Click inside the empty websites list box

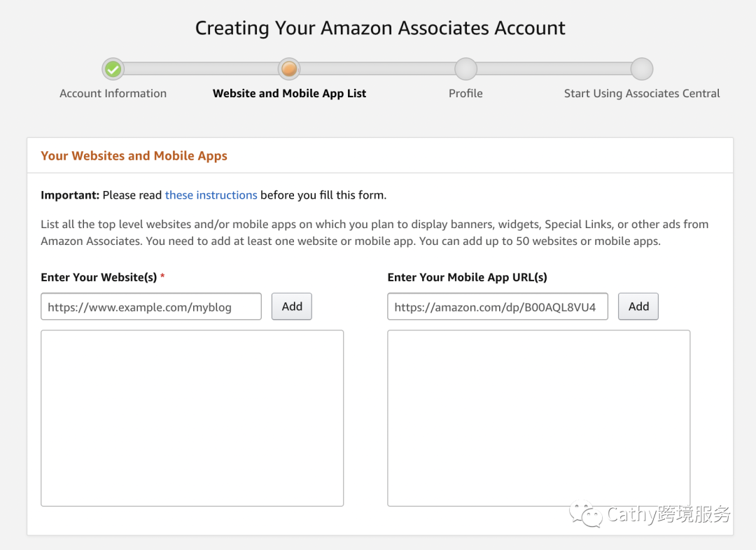point(192,418)
